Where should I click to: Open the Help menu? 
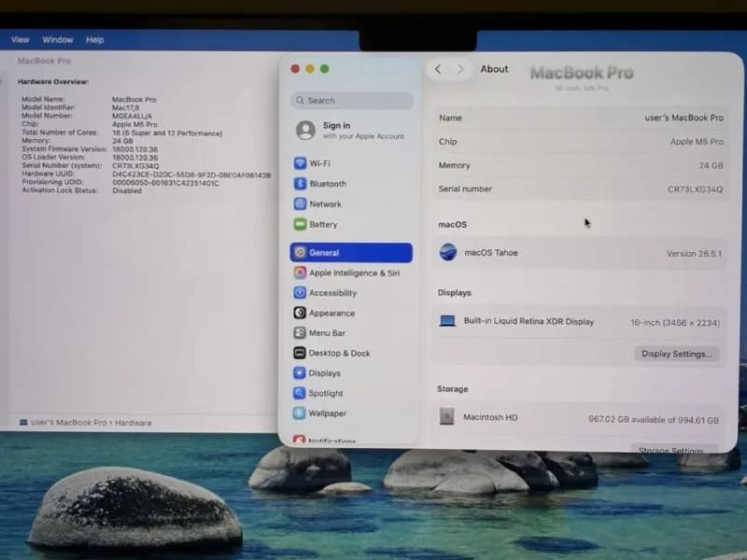[95, 40]
